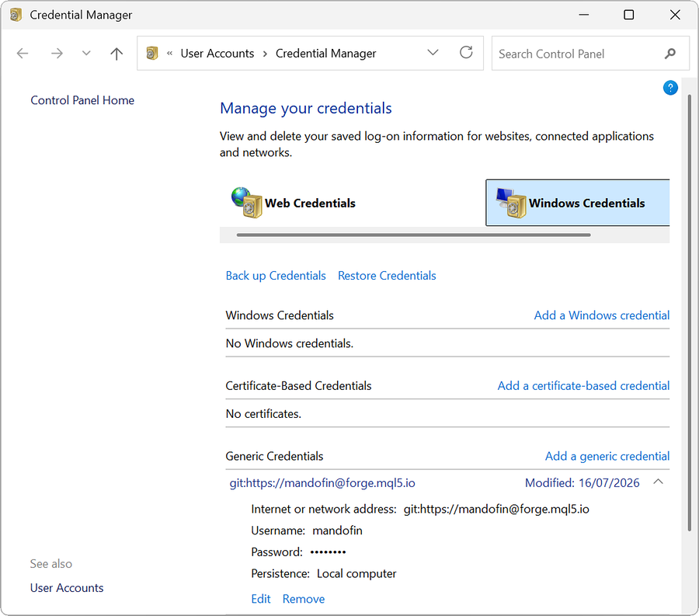The width and height of the screenshot is (699, 616).
Task: Click the No certificates. text
Action: coord(263,414)
